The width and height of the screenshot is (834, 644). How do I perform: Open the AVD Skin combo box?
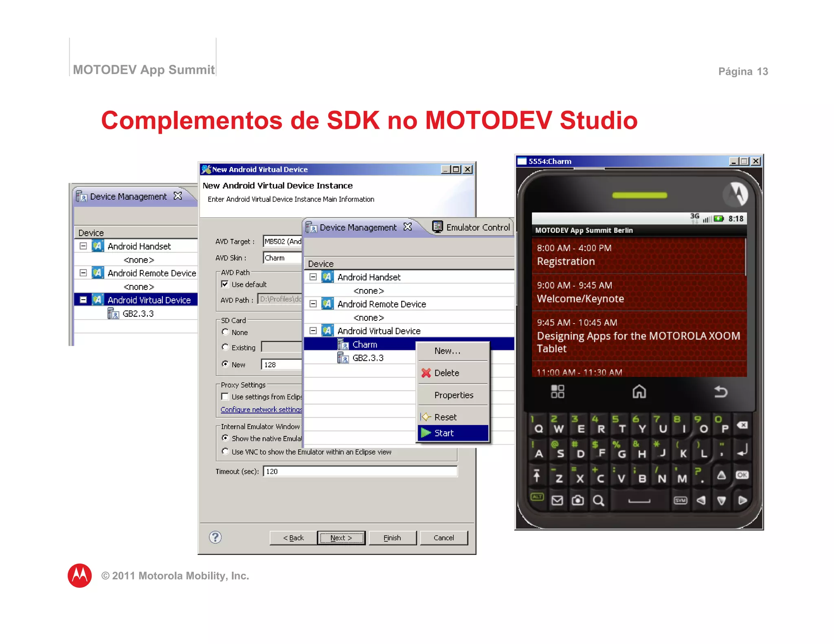(283, 258)
